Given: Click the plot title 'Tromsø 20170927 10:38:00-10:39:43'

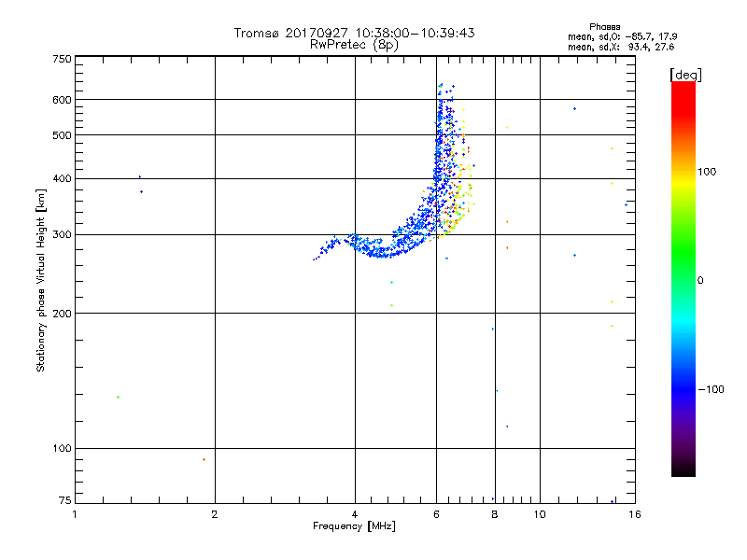Looking at the screenshot, I should (354, 33).
